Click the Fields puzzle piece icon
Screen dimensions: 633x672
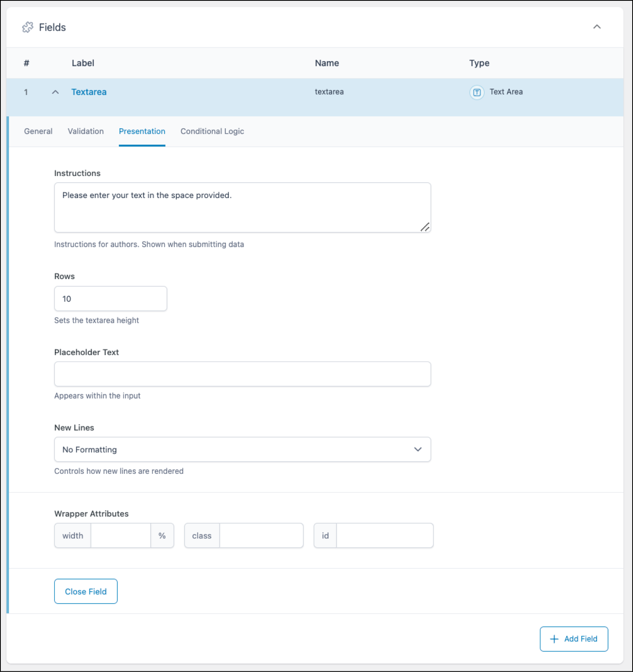(28, 27)
